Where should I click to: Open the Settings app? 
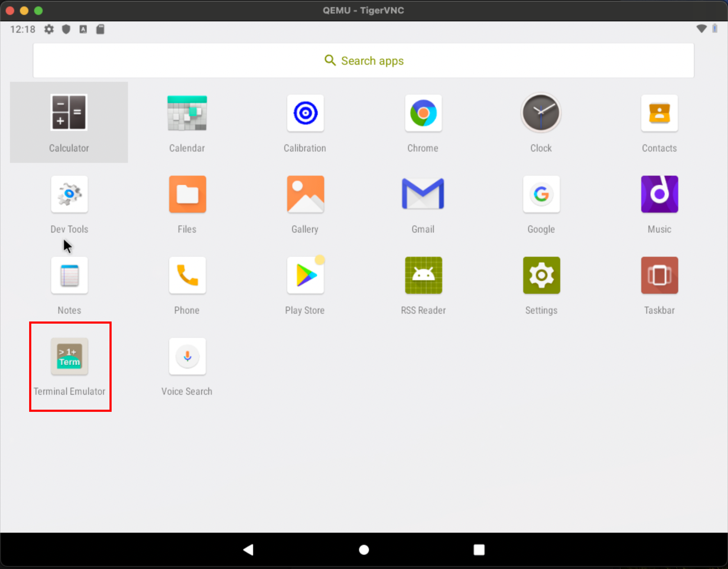541,275
